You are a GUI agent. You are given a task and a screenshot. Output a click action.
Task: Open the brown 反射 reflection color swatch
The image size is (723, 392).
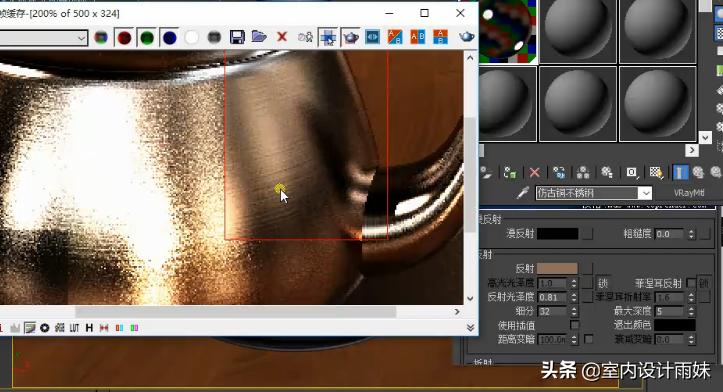[x=557, y=268]
